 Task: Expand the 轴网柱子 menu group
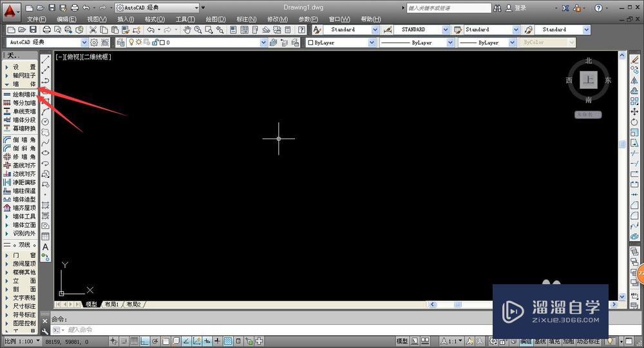click(20, 75)
